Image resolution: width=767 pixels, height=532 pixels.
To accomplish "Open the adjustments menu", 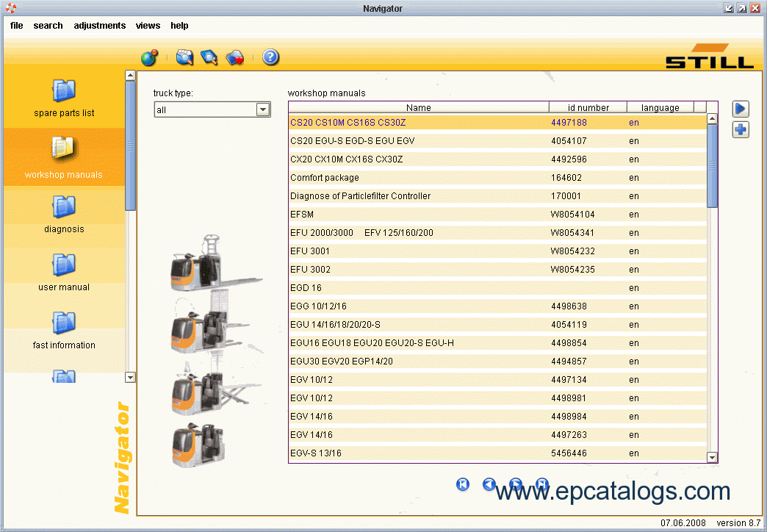I will point(100,26).
